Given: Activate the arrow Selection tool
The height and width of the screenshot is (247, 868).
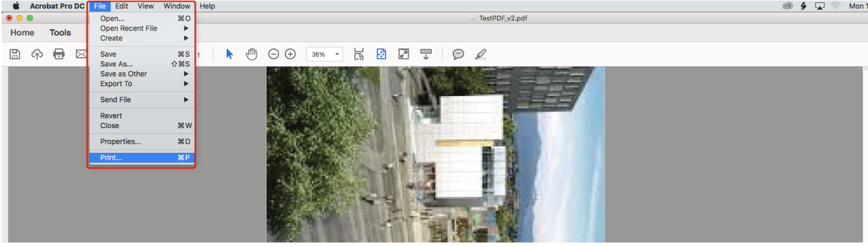Looking at the screenshot, I should coord(229,54).
